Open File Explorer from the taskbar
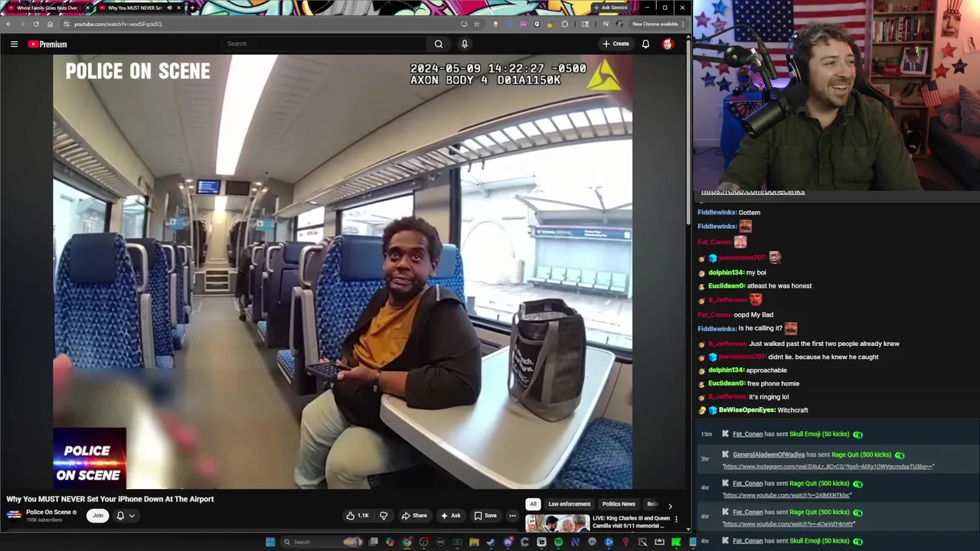Image resolution: width=980 pixels, height=551 pixels. click(x=474, y=542)
